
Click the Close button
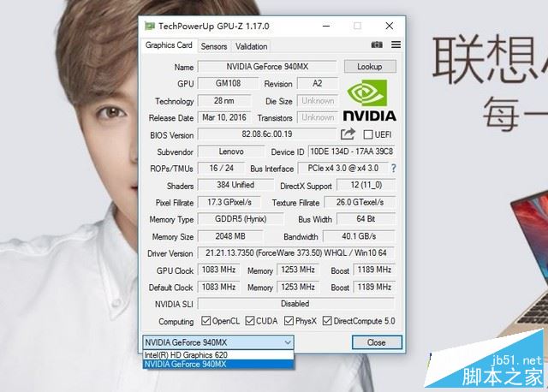(377, 342)
